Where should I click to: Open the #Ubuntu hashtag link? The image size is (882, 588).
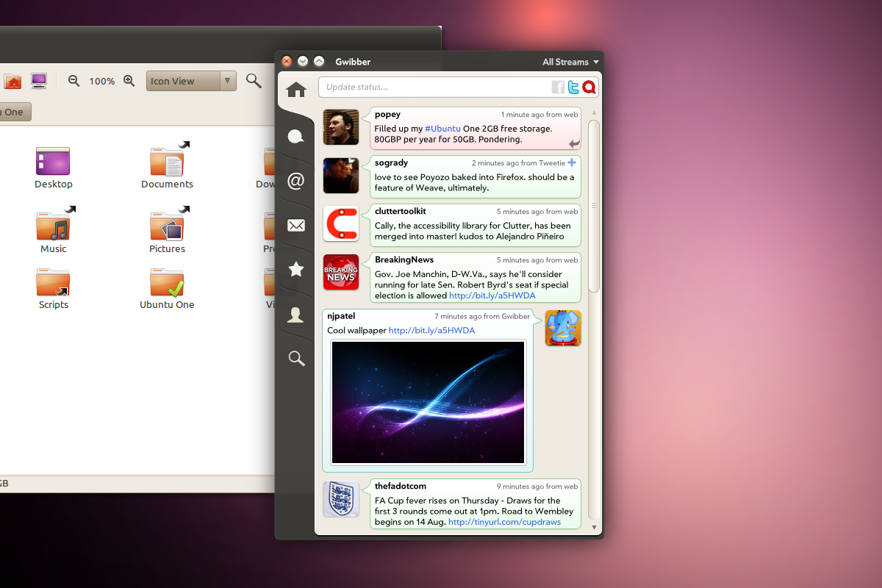[x=442, y=129]
